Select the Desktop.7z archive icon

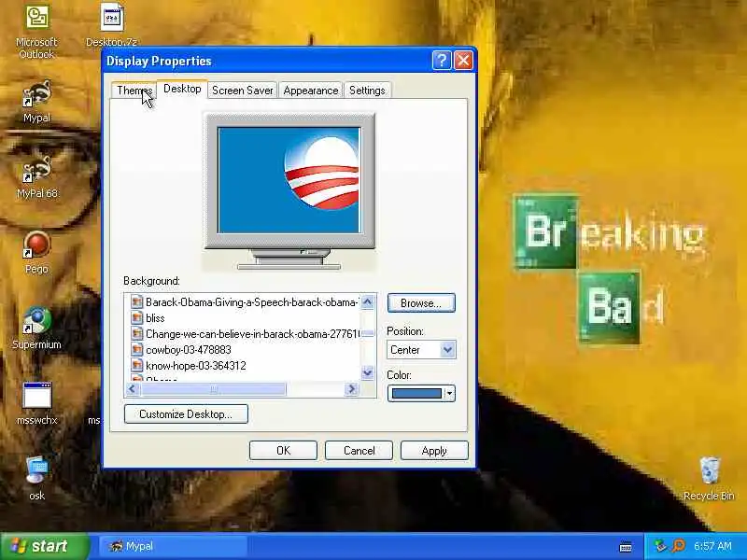pos(111,26)
